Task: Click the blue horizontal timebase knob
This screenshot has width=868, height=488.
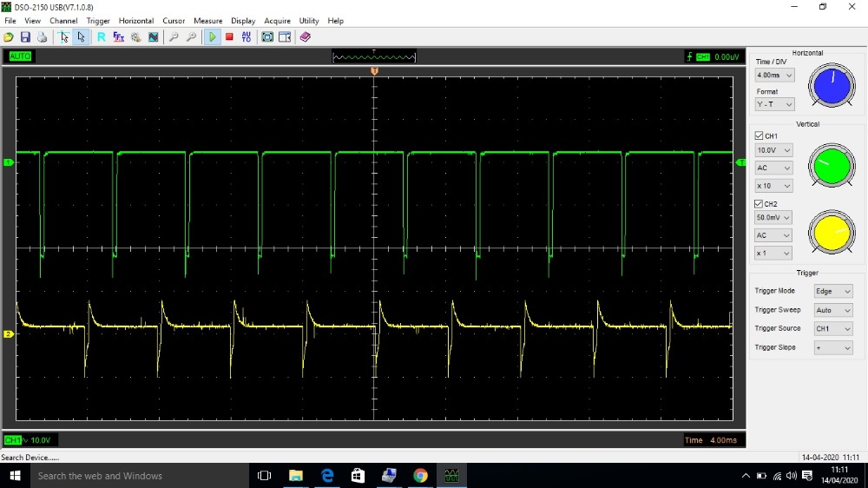Action: (832, 86)
